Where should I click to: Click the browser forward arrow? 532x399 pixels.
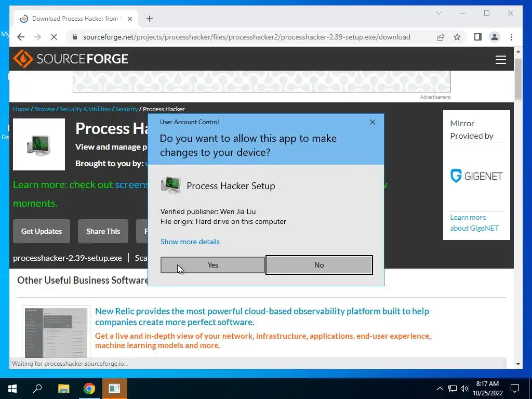(x=37, y=37)
